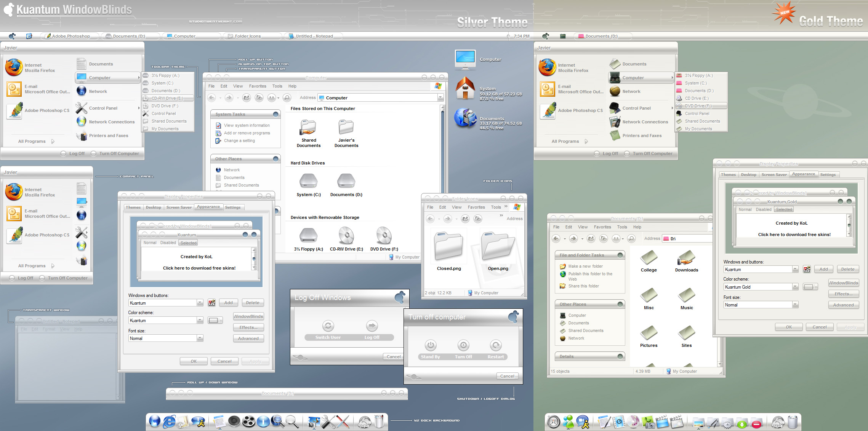Open 3½ Floppy (A:) icon in Computer window
Viewport: 868px width, 431px height.
[x=308, y=239]
